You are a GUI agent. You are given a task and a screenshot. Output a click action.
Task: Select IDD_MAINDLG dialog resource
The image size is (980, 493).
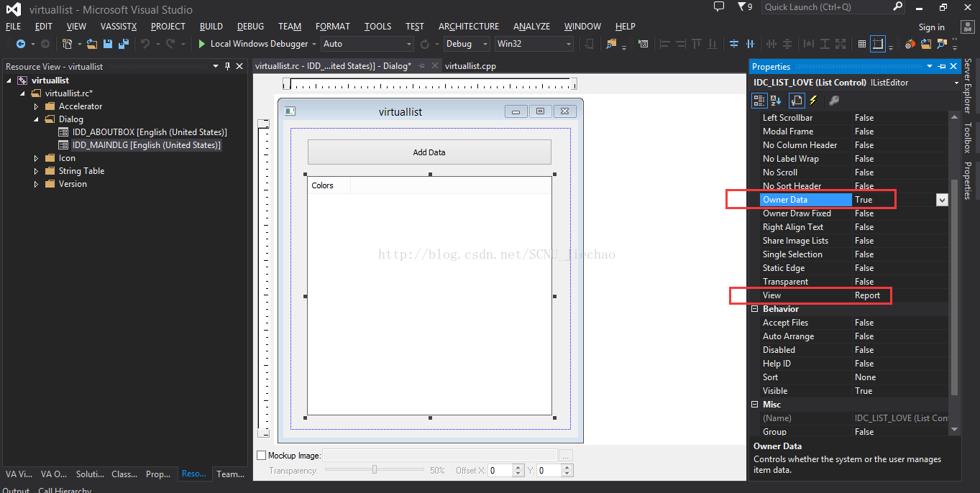(146, 145)
